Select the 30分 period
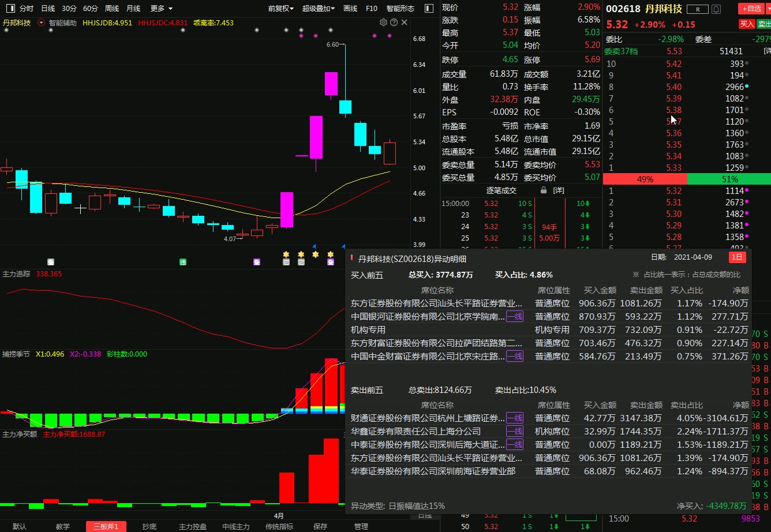 [x=69, y=9]
